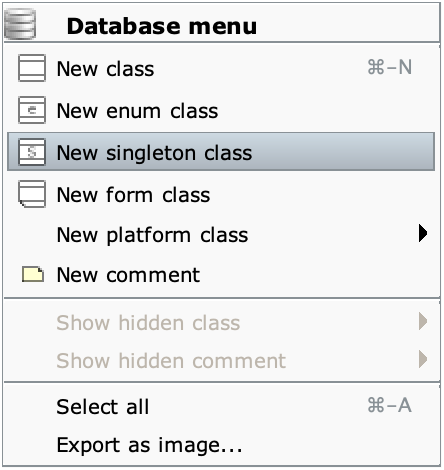Click the Database menu title text
This screenshot has width=444, height=470.
[x=162, y=26]
